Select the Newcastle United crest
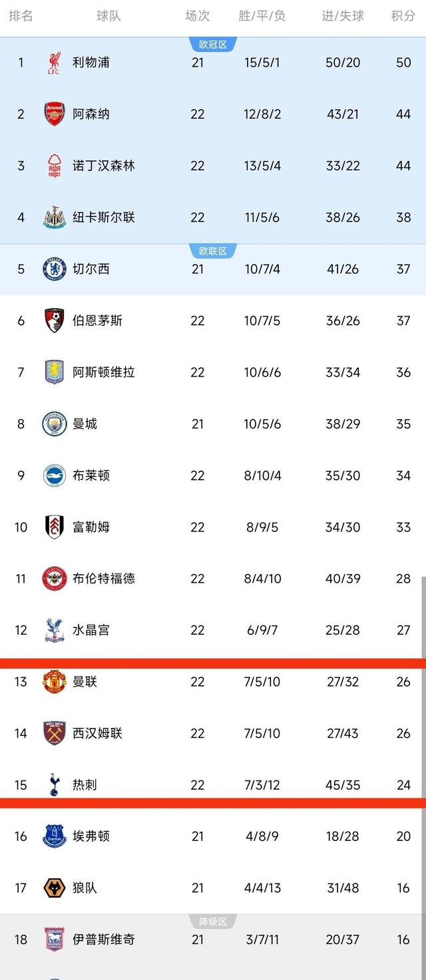 click(x=55, y=218)
